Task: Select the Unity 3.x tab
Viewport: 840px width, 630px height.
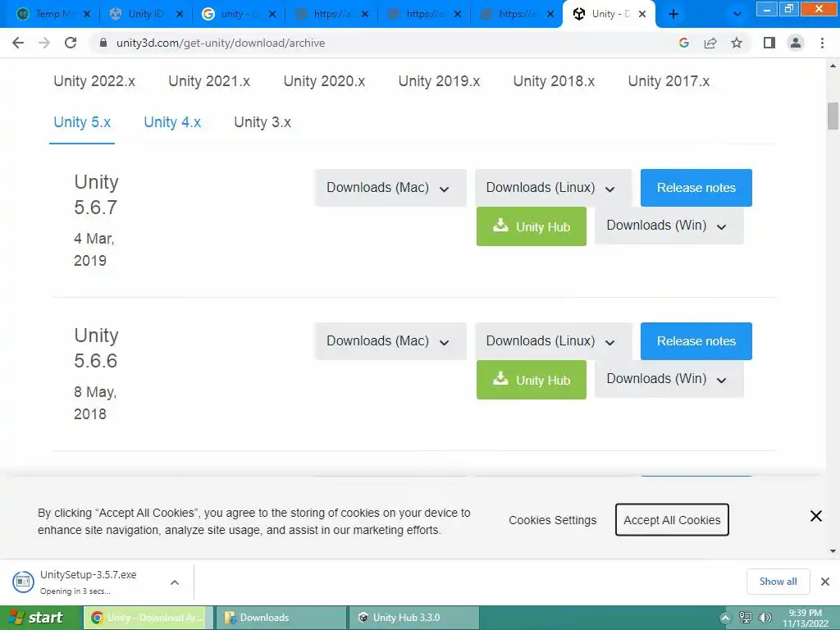Action: pos(262,122)
